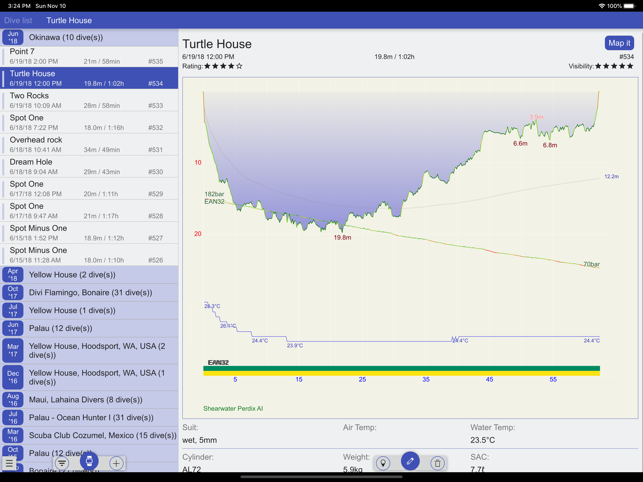Open the Dream Hole dive #530
643x482 pixels.
pos(89,167)
